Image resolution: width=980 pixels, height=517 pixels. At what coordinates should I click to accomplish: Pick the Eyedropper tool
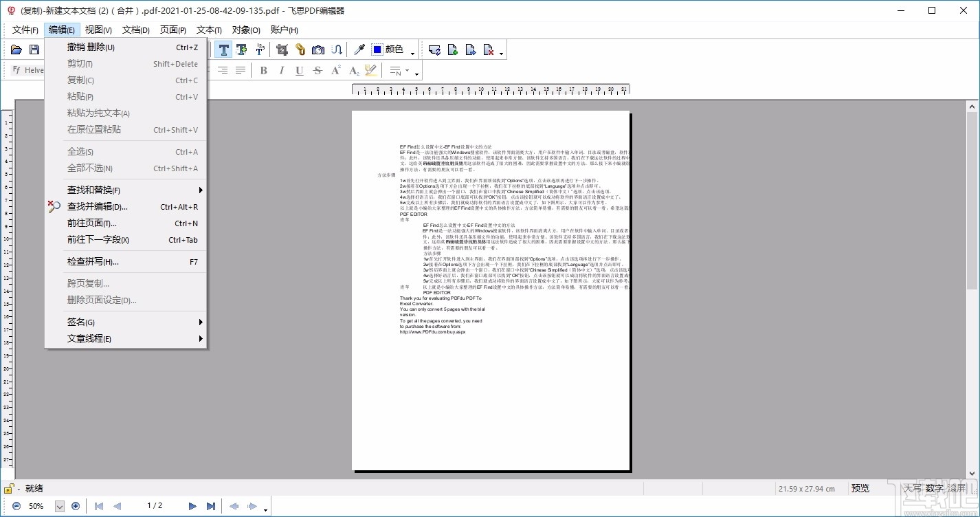[359, 49]
